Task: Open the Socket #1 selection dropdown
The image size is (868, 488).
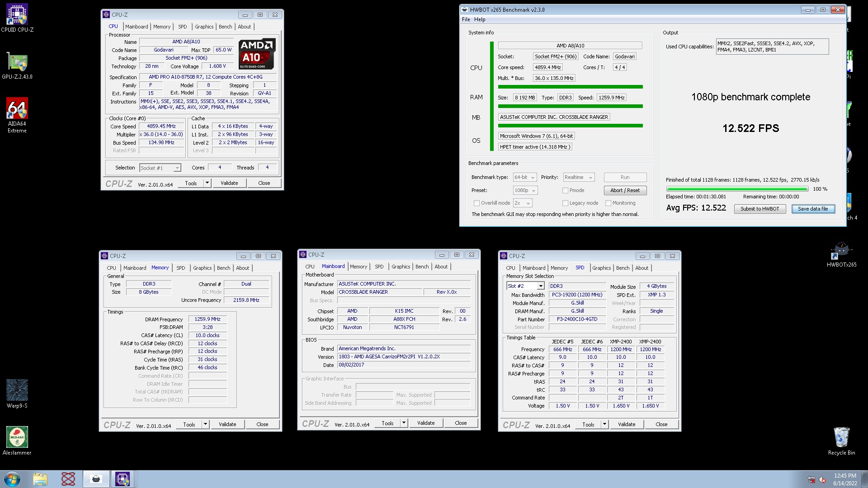Action: [x=160, y=168]
